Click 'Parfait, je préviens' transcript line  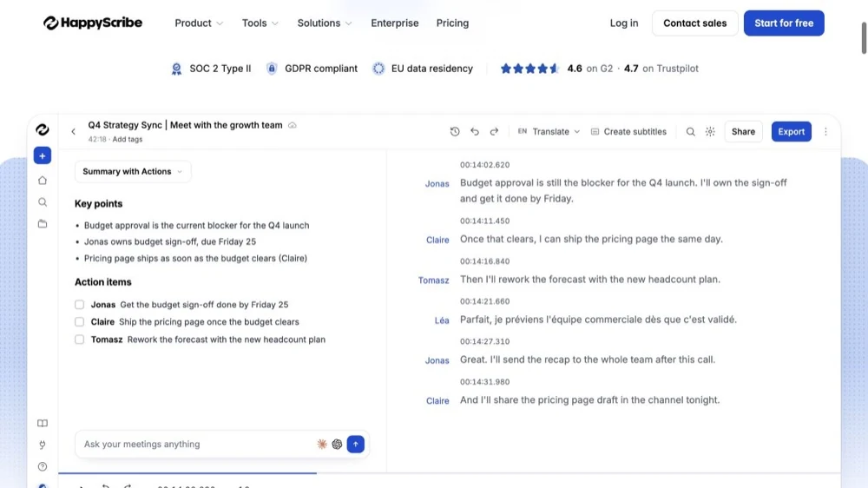coord(598,320)
